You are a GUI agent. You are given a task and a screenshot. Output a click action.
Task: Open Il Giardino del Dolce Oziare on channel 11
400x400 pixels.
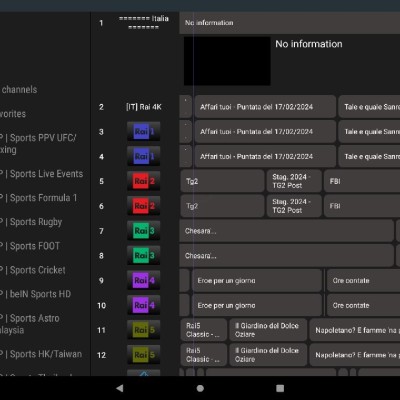click(x=268, y=330)
